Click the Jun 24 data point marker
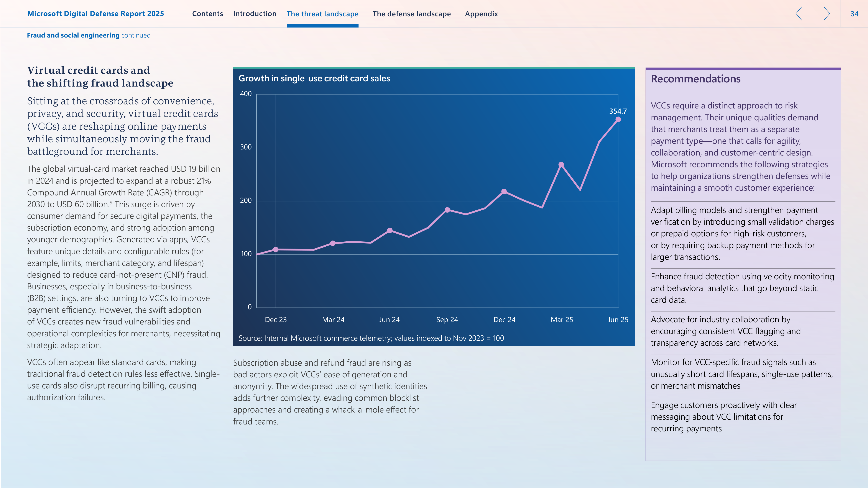The width and height of the screenshot is (868, 488). pos(390,230)
